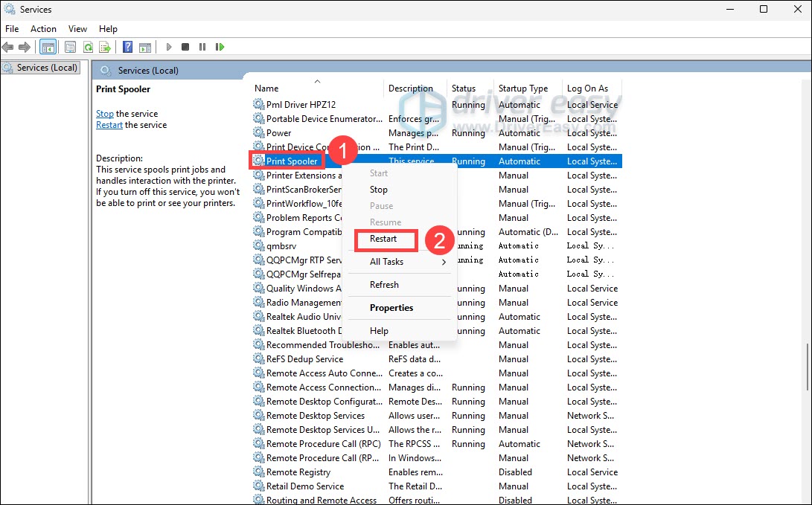812x505 pixels.
Task: Click the Restart Service toolbar icon
Action: click(x=220, y=47)
